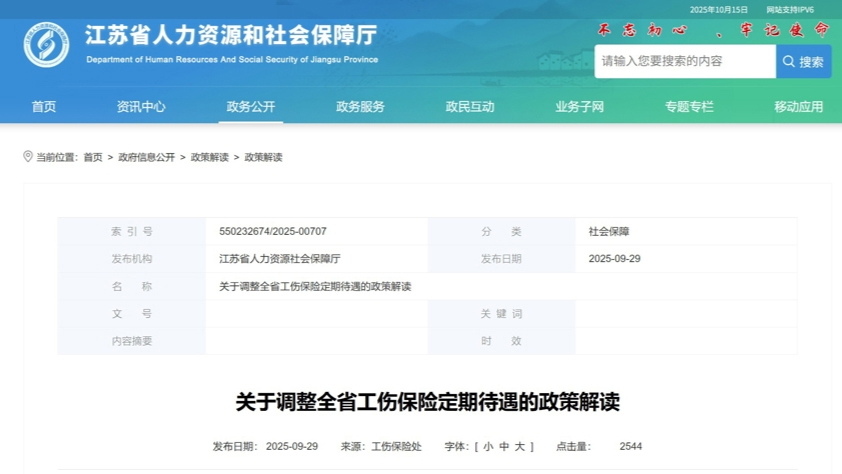This screenshot has height=474, width=842.
Task: Set font size to small (小)
Action: pyautogui.click(x=487, y=447)
